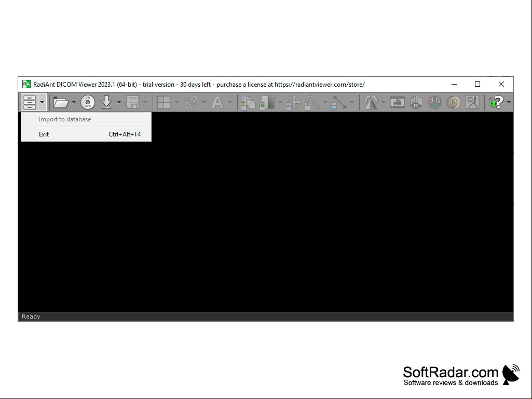Screen dimensions: 532x399
Task: Expand the synchronization chain dropdown arrow
Action: (203, 102)
